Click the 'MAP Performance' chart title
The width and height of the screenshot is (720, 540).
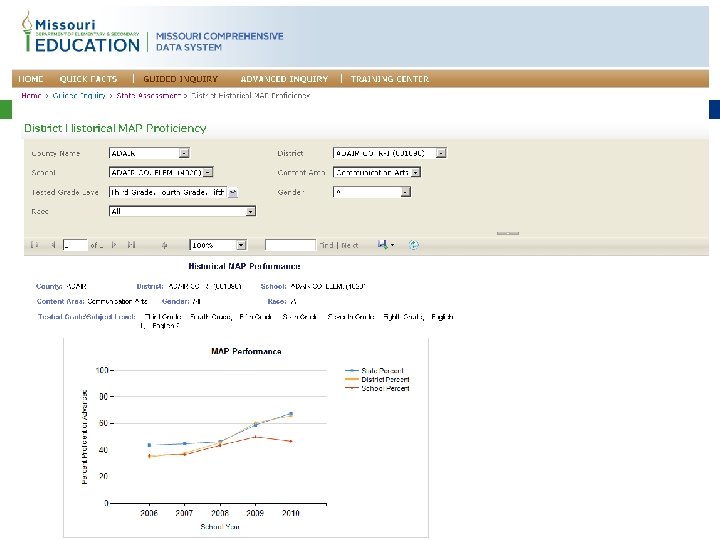246,351
